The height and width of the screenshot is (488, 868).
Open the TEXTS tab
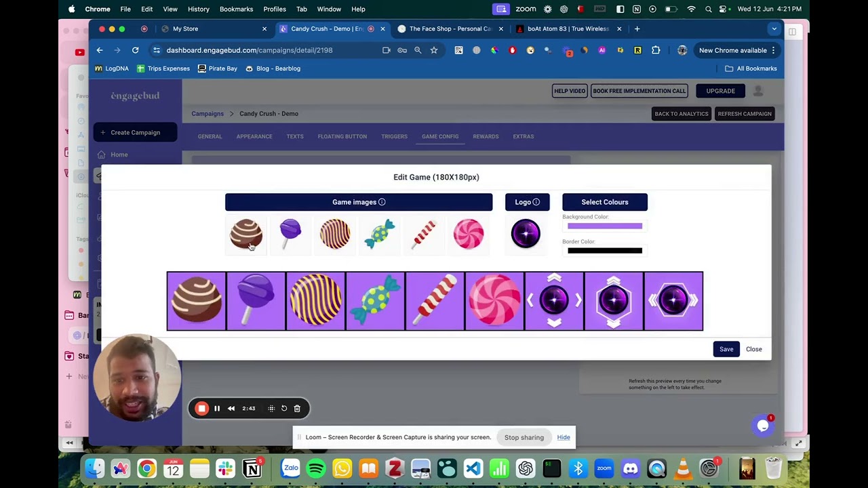[295, 136]
